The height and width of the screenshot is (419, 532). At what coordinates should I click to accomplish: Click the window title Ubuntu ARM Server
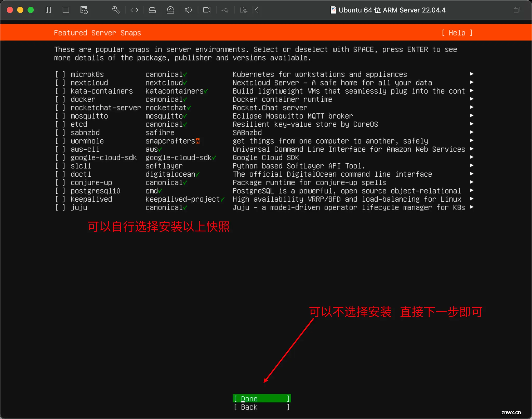tap(392, 10)
